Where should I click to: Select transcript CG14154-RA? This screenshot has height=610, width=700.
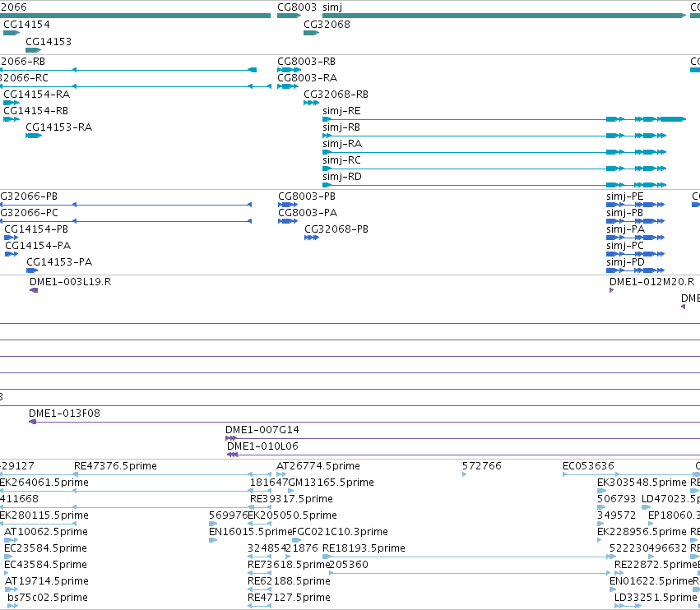[37, 95]
